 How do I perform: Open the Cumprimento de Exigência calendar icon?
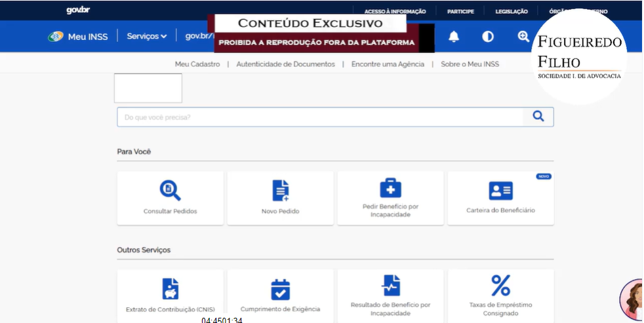[x=280, y=289]
